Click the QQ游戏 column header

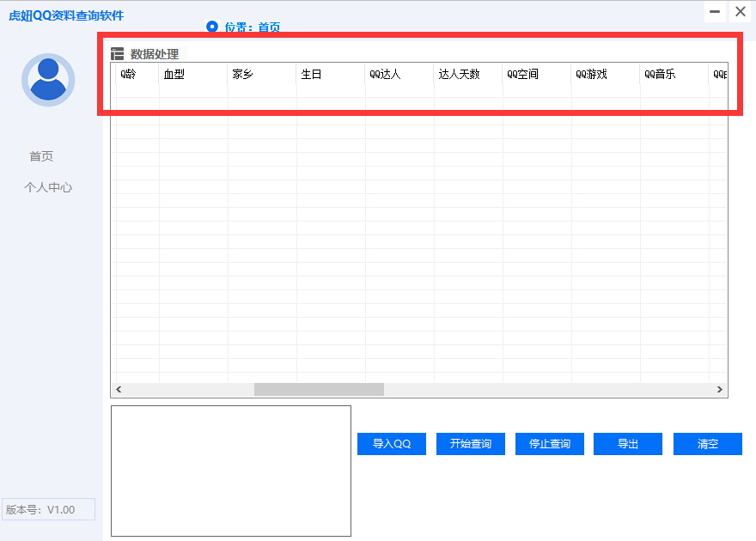[x=606, y=74]
